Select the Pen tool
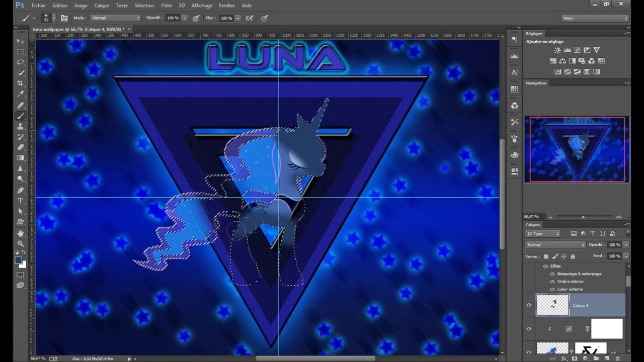 21,190
